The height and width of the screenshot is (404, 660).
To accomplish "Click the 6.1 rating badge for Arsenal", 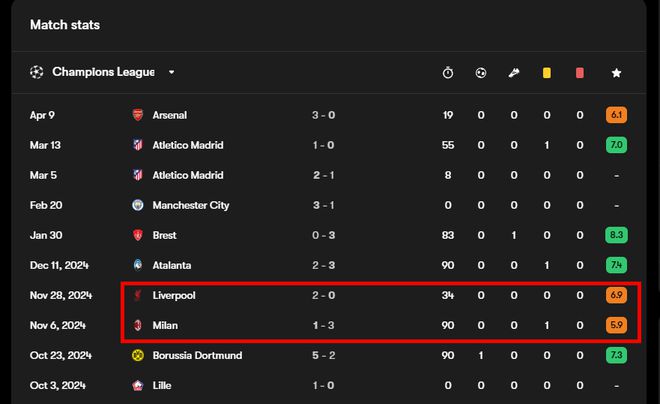I will [616, 115].
